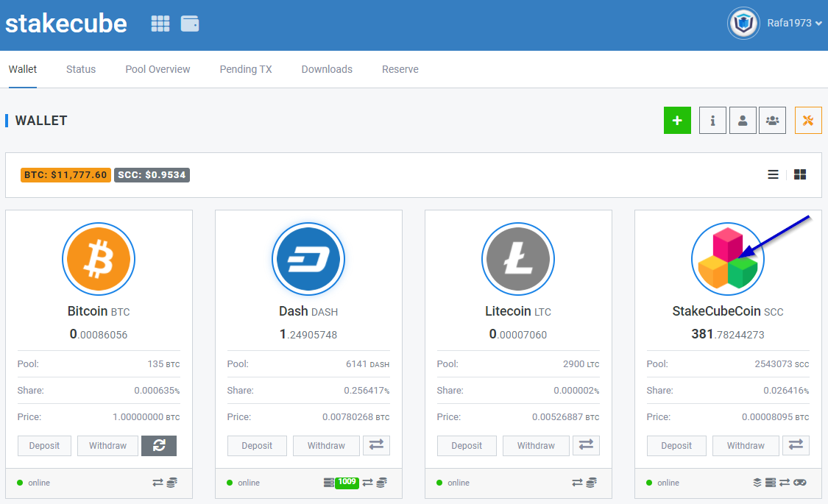Switch to the Wallet tab
828x504 pixels.
coord(23,69)
